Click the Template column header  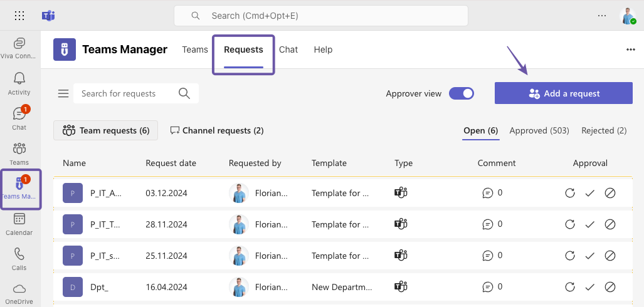pyautogui.click(x=329, y=163)
